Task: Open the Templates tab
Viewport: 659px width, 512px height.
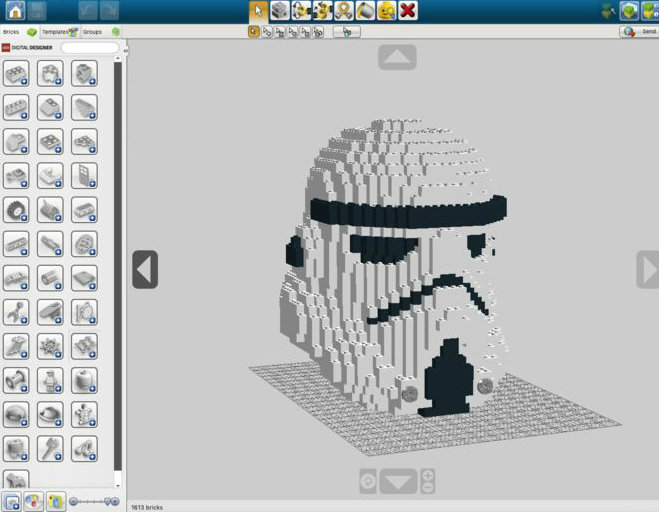Action: tap(60, 32)
